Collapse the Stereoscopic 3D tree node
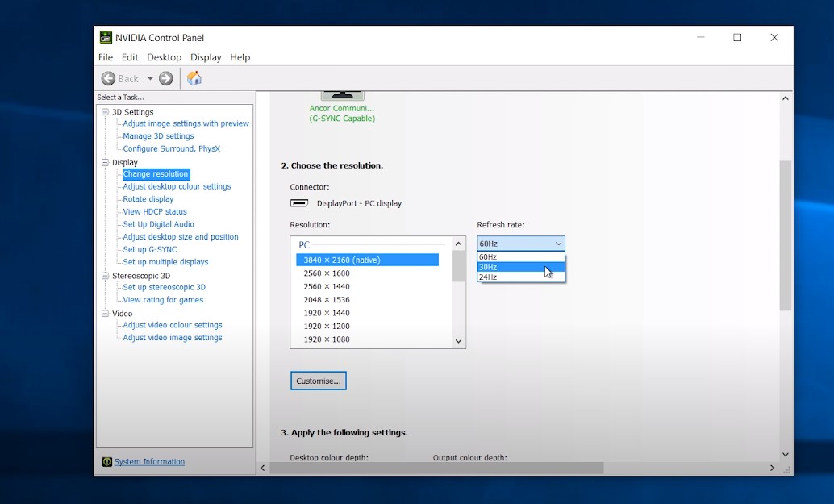The image size is (834, 504). coord(106,276)
